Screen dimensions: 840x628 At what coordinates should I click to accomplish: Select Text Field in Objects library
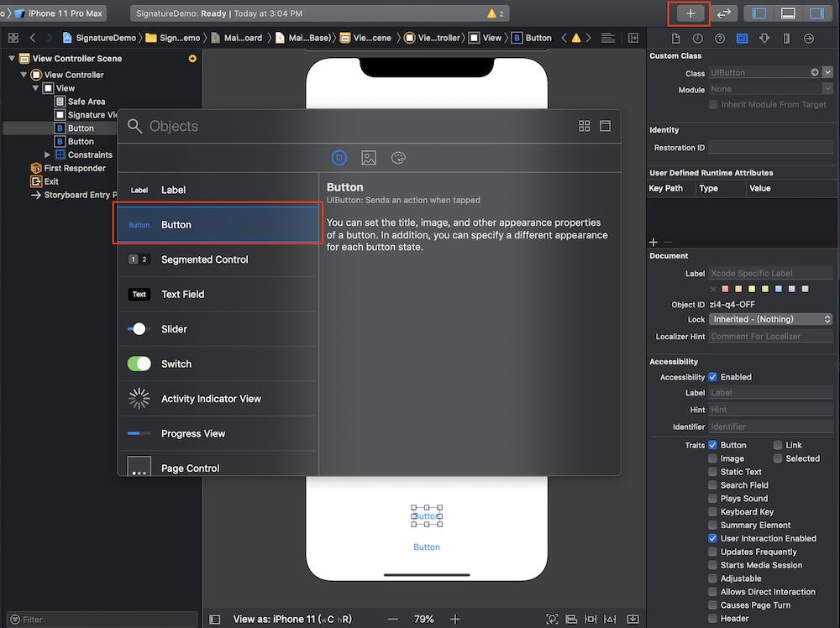(218, 295)
